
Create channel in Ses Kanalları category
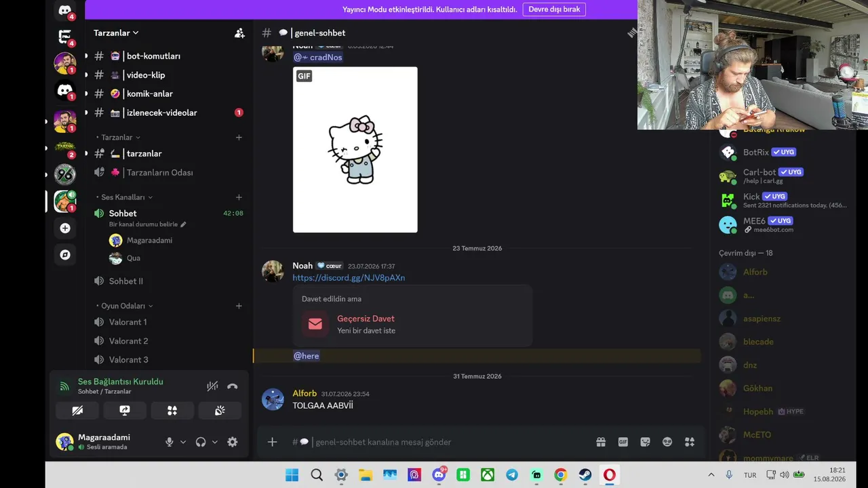point(239,197)
